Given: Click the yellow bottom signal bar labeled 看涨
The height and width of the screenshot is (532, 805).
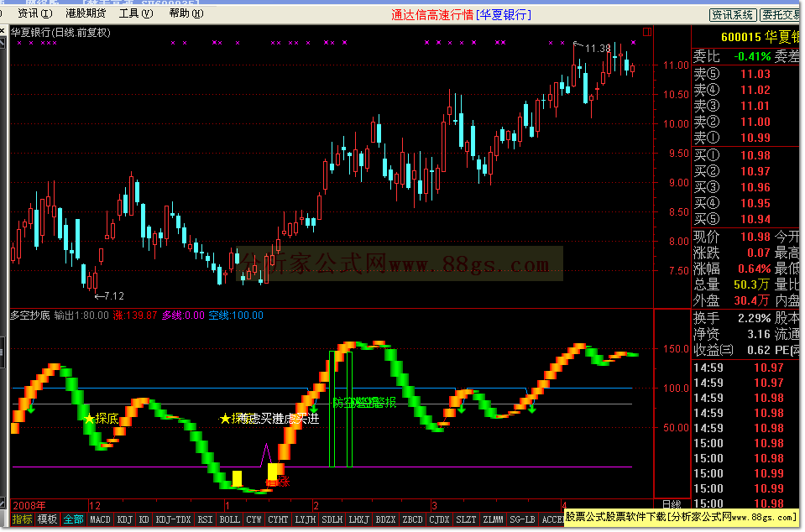Looking at the screenshot, I should 273,472.
